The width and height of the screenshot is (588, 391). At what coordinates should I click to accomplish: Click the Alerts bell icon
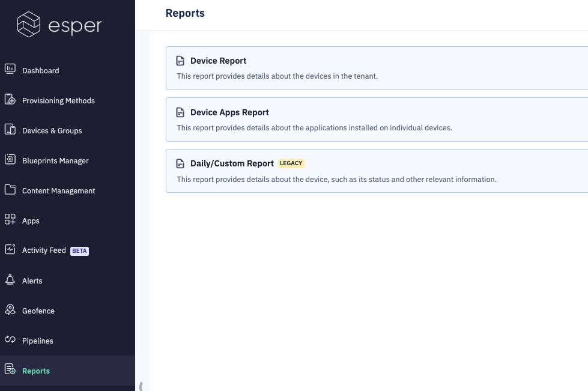pyautogui.click(x=10, y=280)
